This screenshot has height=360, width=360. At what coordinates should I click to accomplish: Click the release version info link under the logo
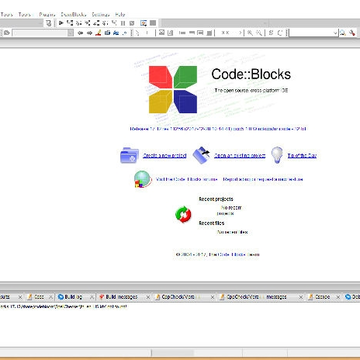(x=218, y=129)
